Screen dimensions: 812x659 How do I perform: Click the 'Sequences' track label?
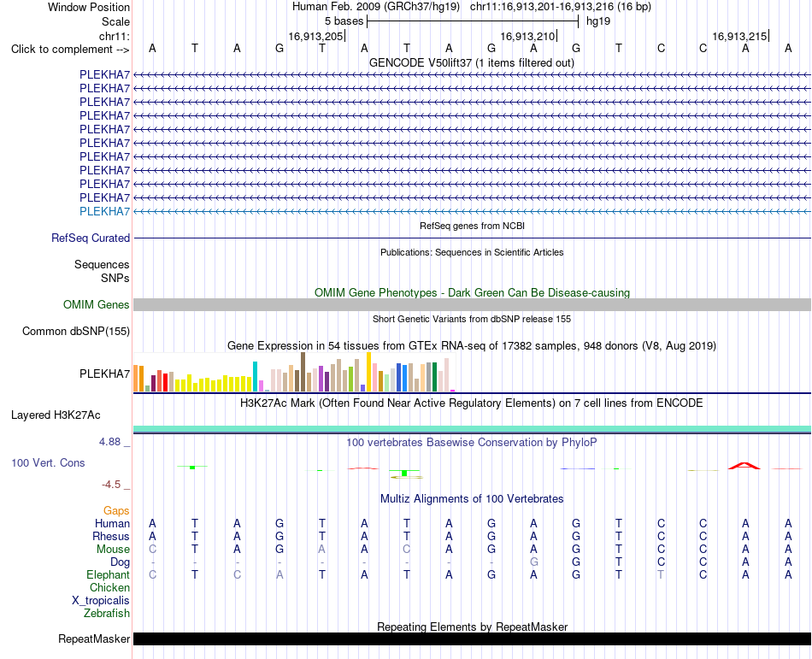[x=102, y=264]
